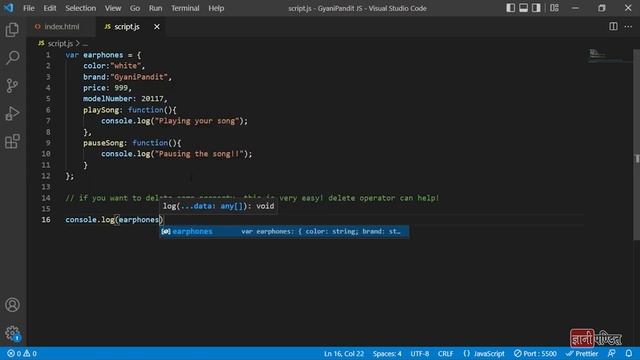Click the VS Code logo icon
The image size is (640, 360).
(x=8, y=8)
